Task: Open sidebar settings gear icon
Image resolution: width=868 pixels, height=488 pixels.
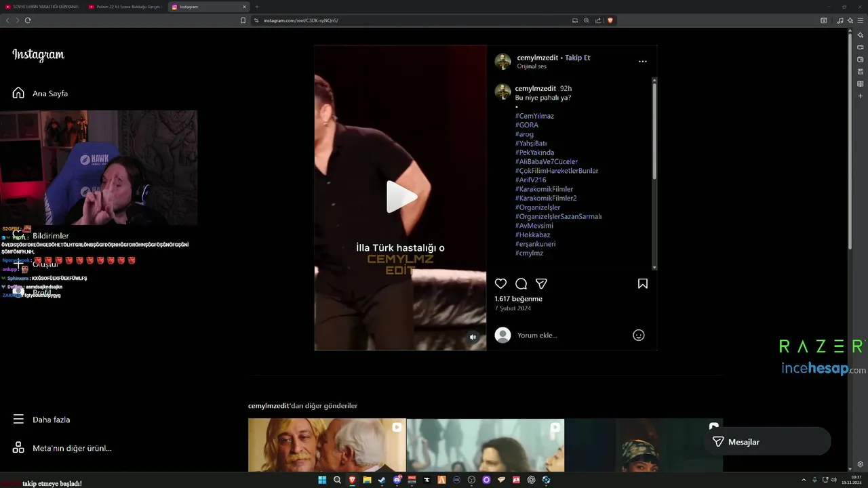Action: click(860, 464)
